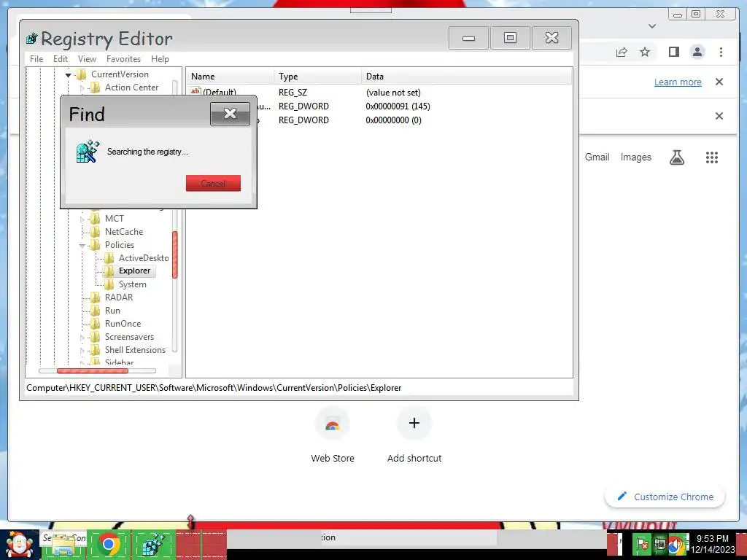The height and width of the screenshot is (560, 747).
Task: Open Action Center flag in system tray
Action: [x=642, y=544]
